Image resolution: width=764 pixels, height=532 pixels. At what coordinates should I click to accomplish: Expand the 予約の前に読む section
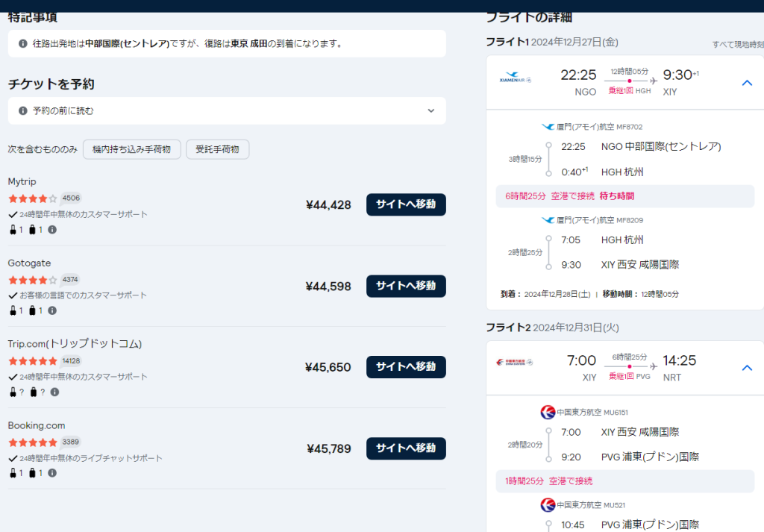pyautogui.click(x=227, y=110)
